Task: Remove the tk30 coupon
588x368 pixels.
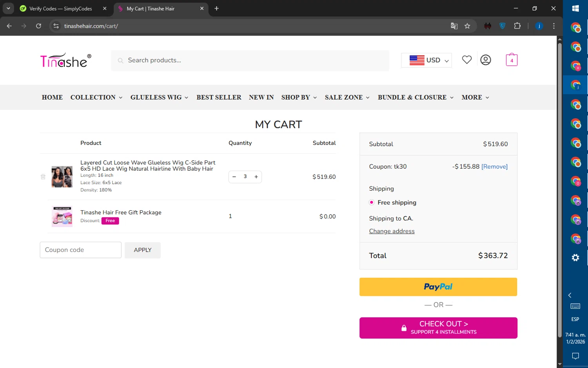Action: tap(494, 166)
